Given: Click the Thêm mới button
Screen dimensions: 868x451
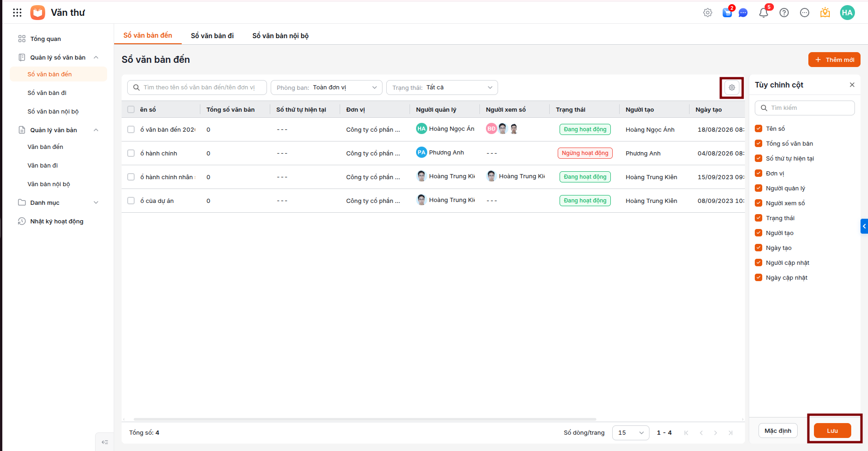Looking at the screenshot, I should (x=834, y=60).
